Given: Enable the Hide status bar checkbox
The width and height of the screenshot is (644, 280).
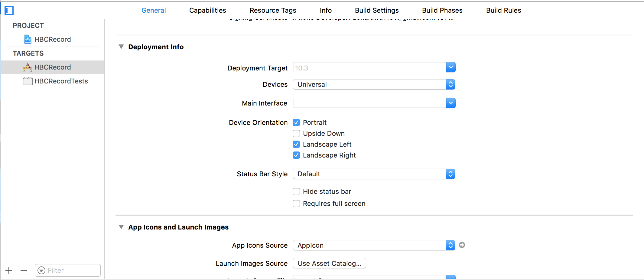Looking at the screenshot, I should (296, 191).
